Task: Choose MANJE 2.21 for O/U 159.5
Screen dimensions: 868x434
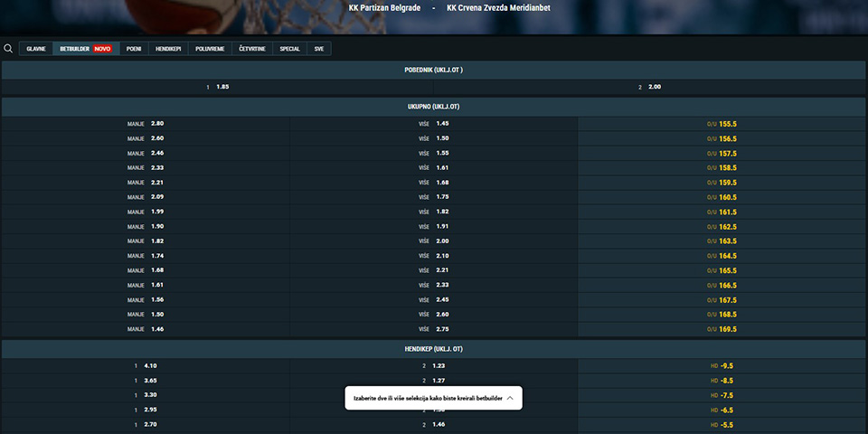Action: [x=146, y=183]
